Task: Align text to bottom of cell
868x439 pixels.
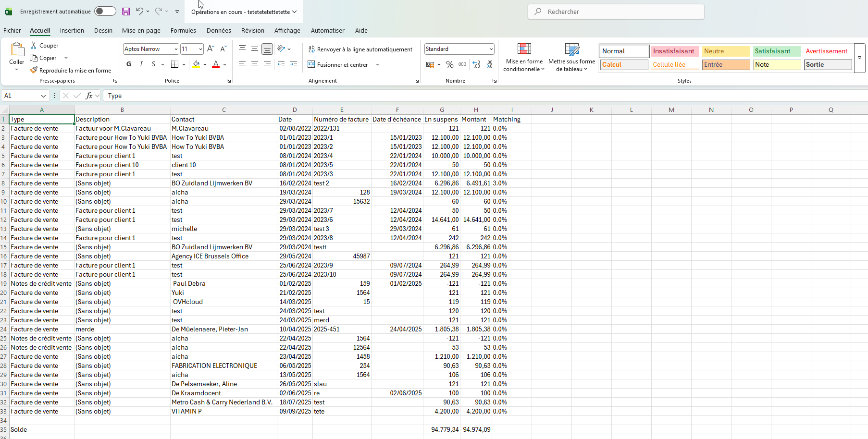Action: coord(267,49)
